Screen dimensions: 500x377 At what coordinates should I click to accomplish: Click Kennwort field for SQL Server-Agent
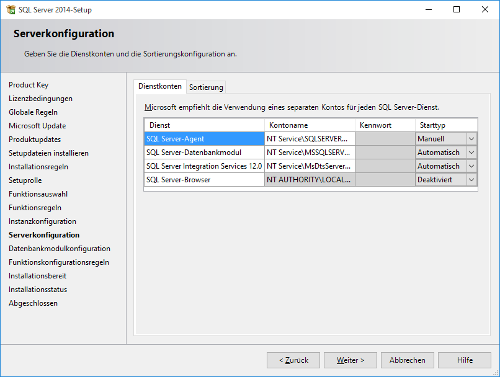[x=385, y=139]
